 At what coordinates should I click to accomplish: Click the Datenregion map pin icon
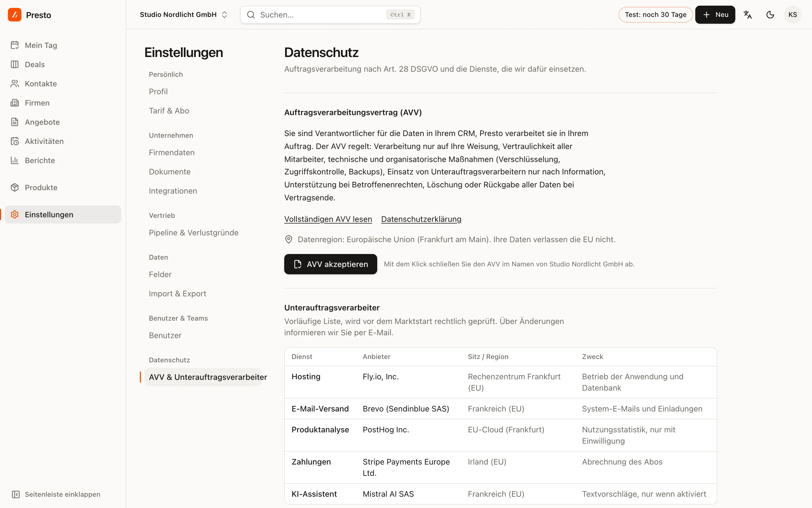(x=288, y=239)
